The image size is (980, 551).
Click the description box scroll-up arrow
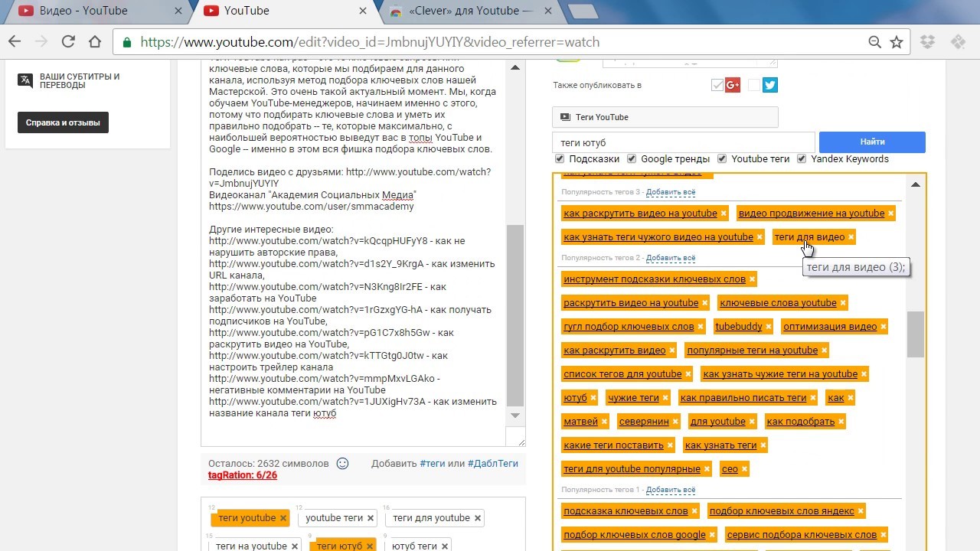pos(515,67)
